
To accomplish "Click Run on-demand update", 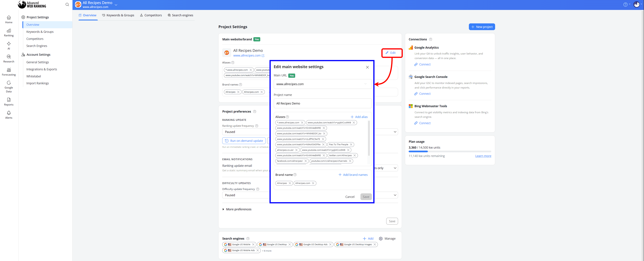I will (244, 141).
